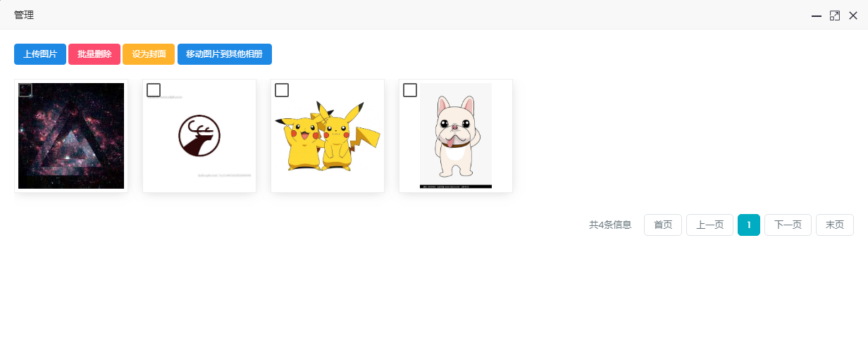Click the red 批量删除 button
Screen dimensions: 868x345
pos(94,54)
